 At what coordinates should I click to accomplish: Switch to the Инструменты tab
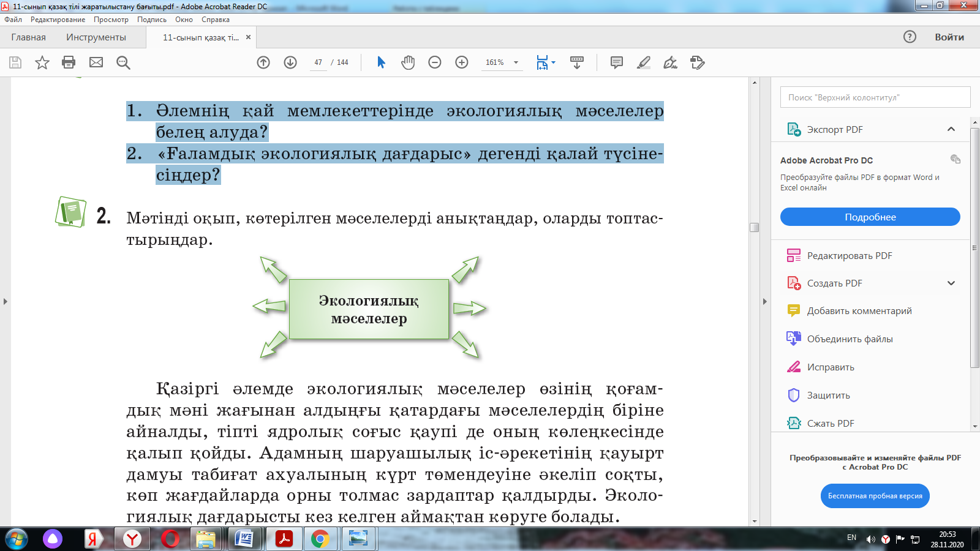click(96, 37)
